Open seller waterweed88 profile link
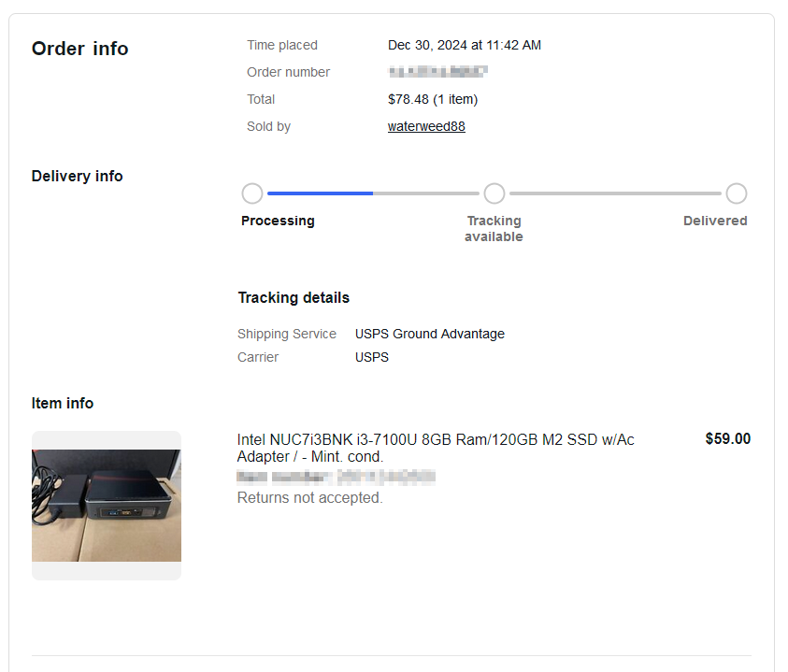This screenshot has width=788, height=672. point(426,126)
